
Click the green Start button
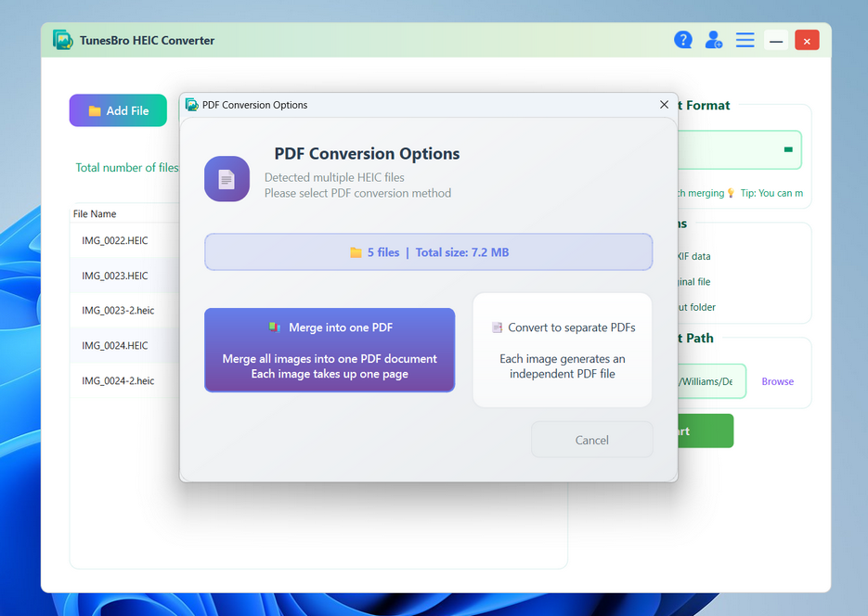coord(706,430)
